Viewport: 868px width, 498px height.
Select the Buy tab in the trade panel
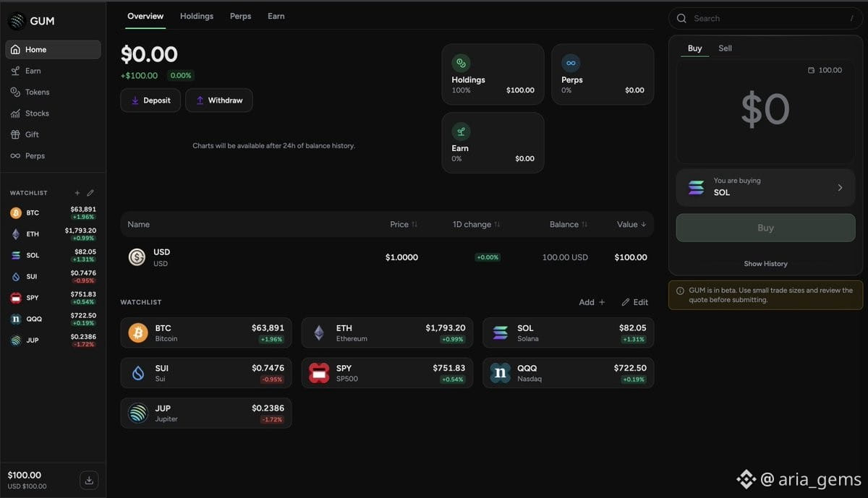[694, 48]
